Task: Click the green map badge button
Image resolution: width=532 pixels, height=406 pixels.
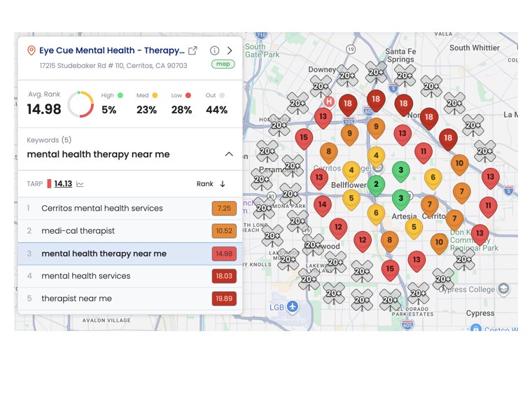Action: point(223,64)
